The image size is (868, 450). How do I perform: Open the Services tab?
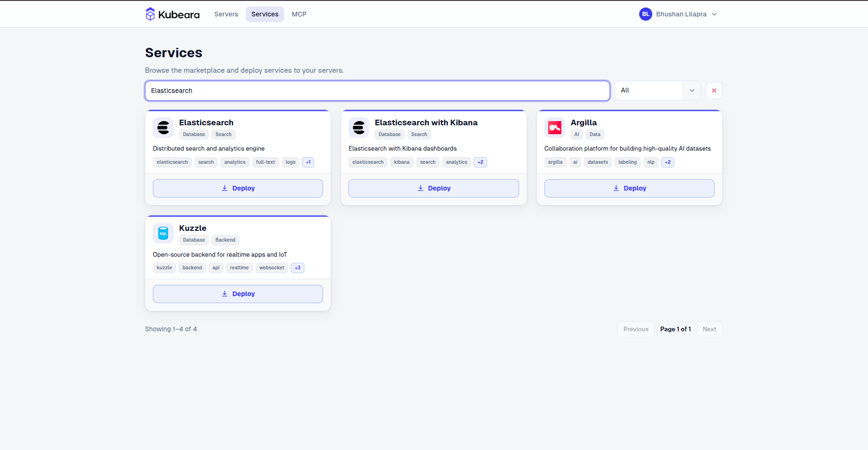tap(265, 14)
